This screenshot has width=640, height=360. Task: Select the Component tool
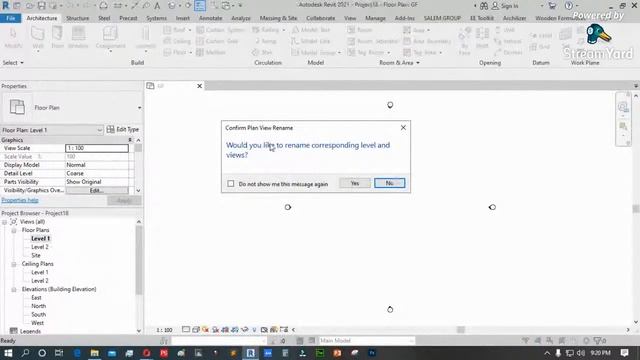pos(111,38)
